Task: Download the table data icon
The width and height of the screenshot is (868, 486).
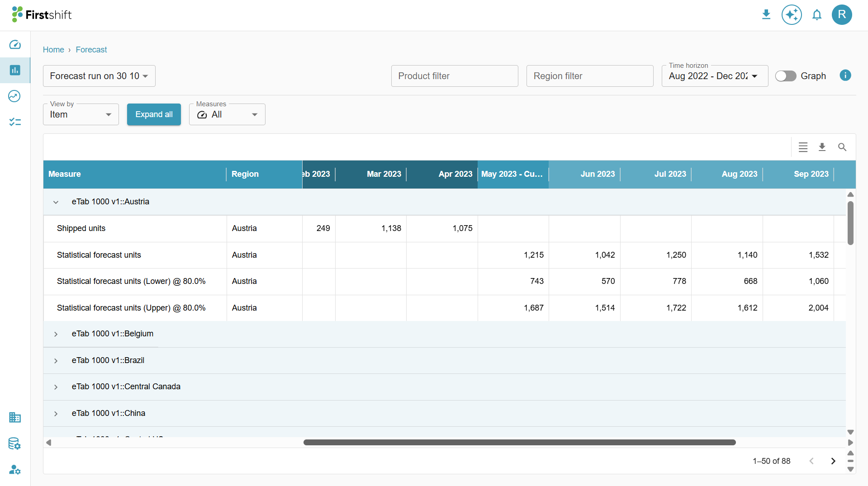Action: 822,147
